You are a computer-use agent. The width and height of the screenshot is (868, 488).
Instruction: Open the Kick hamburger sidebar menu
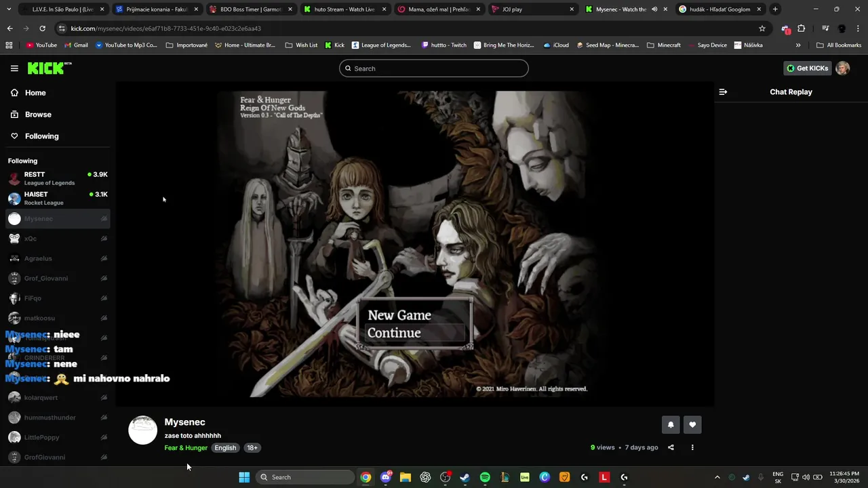point(14,68)
